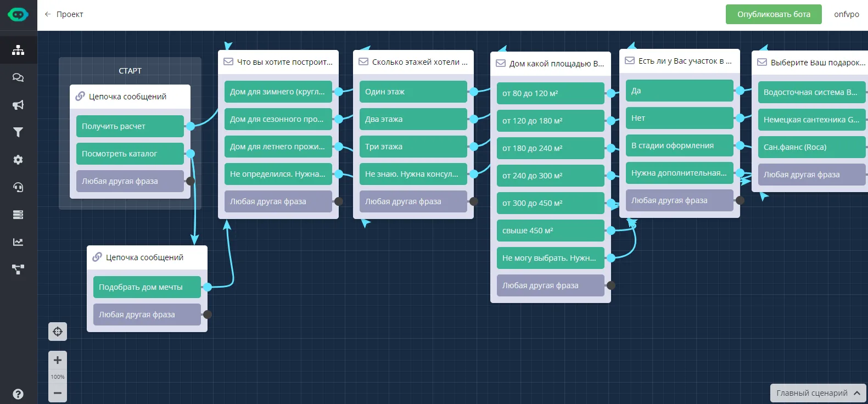Click chain icon in lower Цепочка сообщений block
Screen dimensions: 868x404
pyautogui.click(x=97, y=257)
